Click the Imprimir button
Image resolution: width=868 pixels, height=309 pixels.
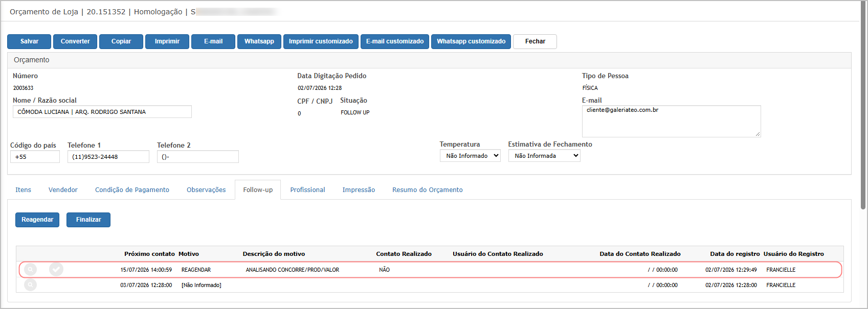tap(167, 41)
